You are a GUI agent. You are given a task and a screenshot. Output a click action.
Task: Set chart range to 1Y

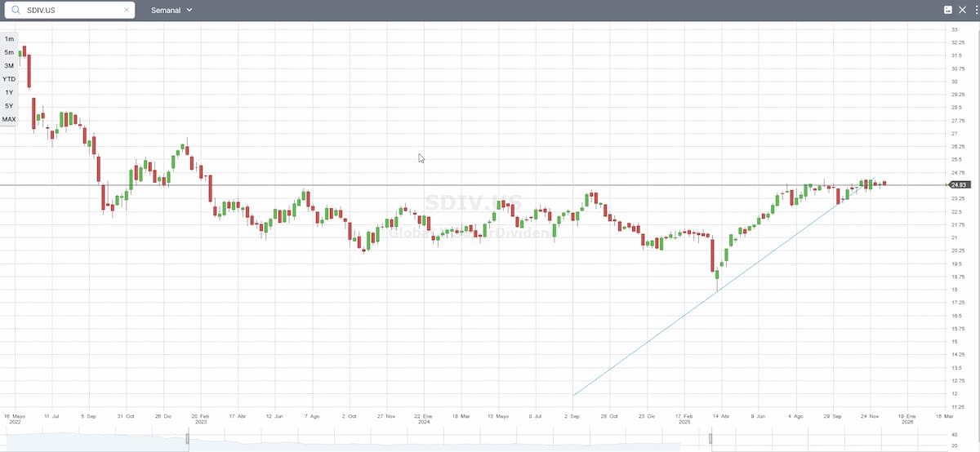pos(9,92)
